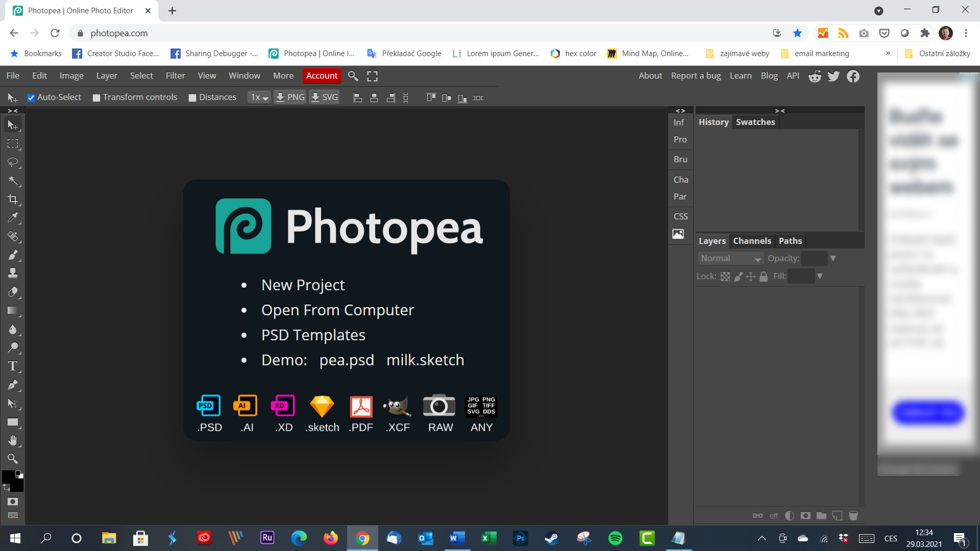Select the Type tool
The height and width of the screenshot is (551, 980).
click(x=13, y=366)
